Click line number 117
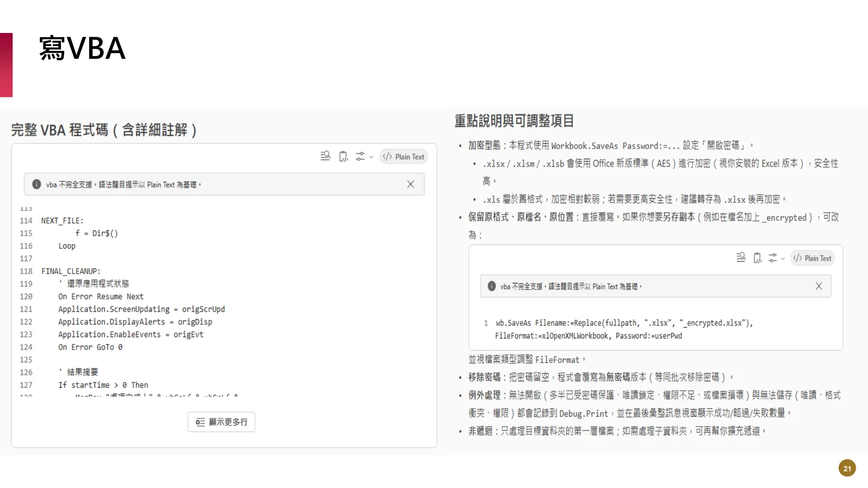This screenshot has height=488, width=868. 26,258
